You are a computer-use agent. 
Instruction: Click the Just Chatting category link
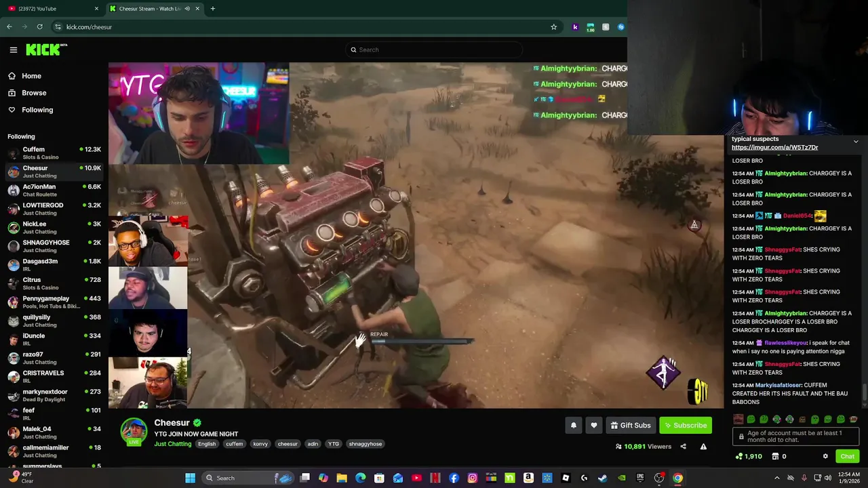[x=172, y=444]
